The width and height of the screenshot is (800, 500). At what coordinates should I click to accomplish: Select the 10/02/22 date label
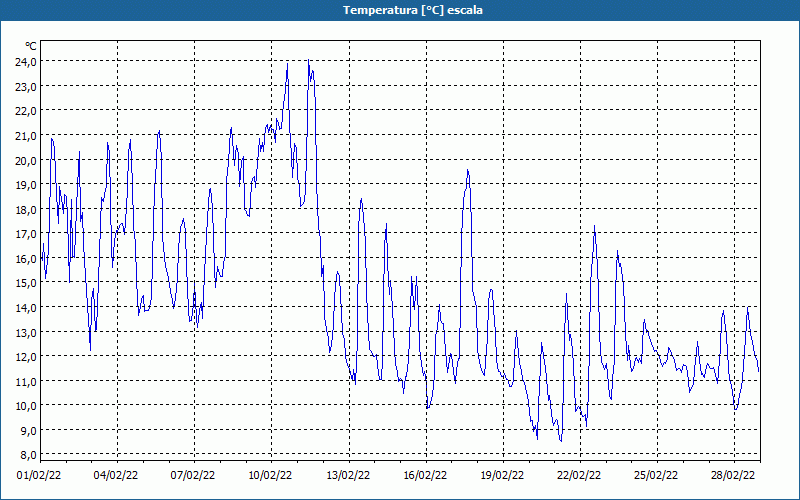(270, 475)
